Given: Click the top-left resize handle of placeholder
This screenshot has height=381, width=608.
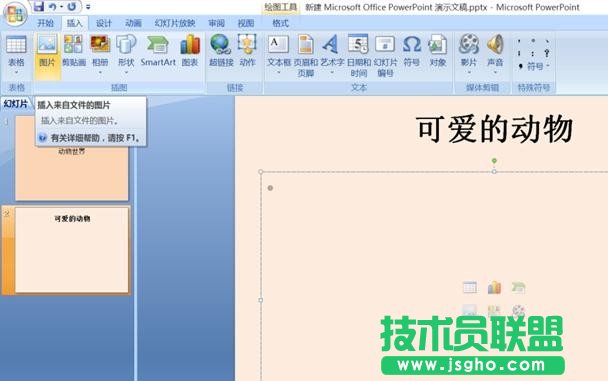Looking at the screenshot, I should click(261, 171).
